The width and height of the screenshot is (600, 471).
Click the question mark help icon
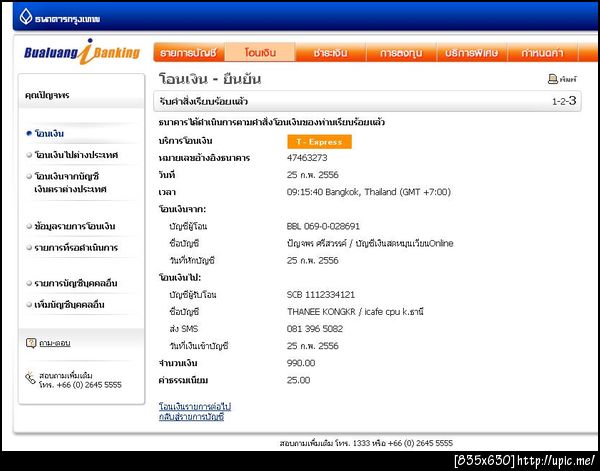tap(31, 343)
